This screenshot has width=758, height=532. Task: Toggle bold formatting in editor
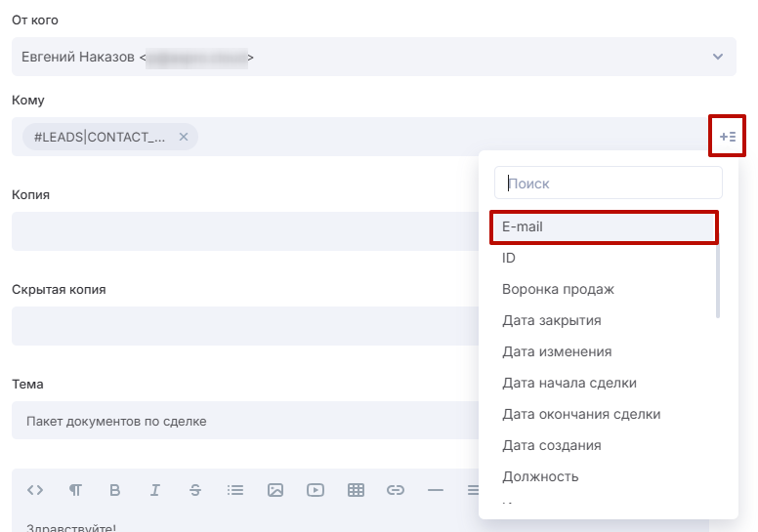(x=114, y=490)
